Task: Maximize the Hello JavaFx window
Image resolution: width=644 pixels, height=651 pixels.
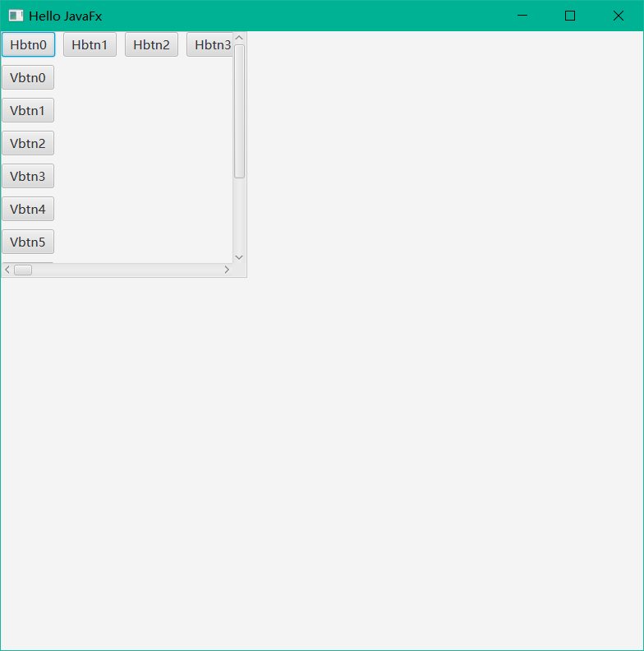Action: 570,16
